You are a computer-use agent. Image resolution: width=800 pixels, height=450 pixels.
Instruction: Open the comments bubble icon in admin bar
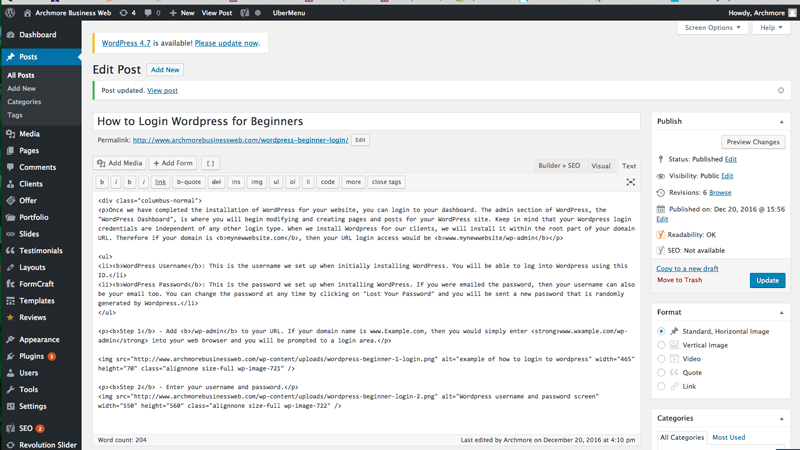148,13
